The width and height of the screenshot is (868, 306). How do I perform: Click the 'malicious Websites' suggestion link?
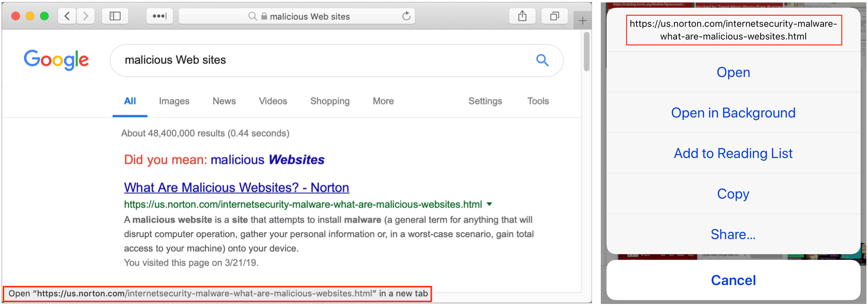(x=267, y=160)
